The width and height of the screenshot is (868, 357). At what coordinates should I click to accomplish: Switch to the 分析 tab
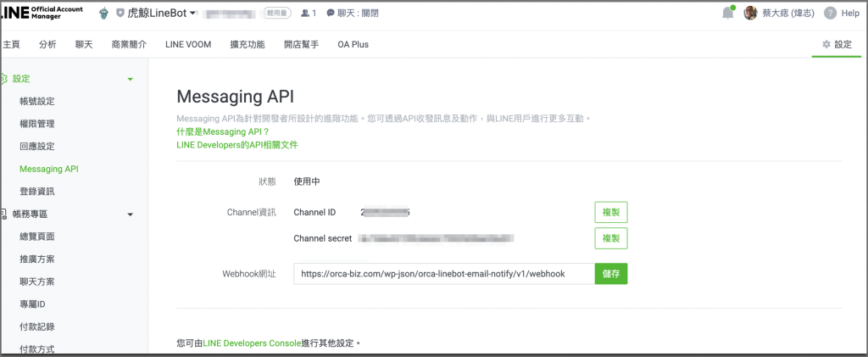[47, 44]
